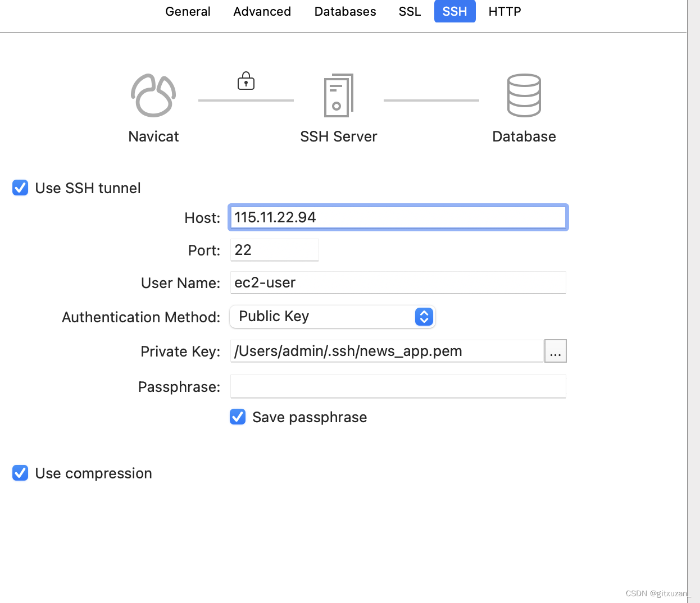This screenshot has width=700, height=603.
Task: Click the SSH Server label text
Action: pos(339,136)
